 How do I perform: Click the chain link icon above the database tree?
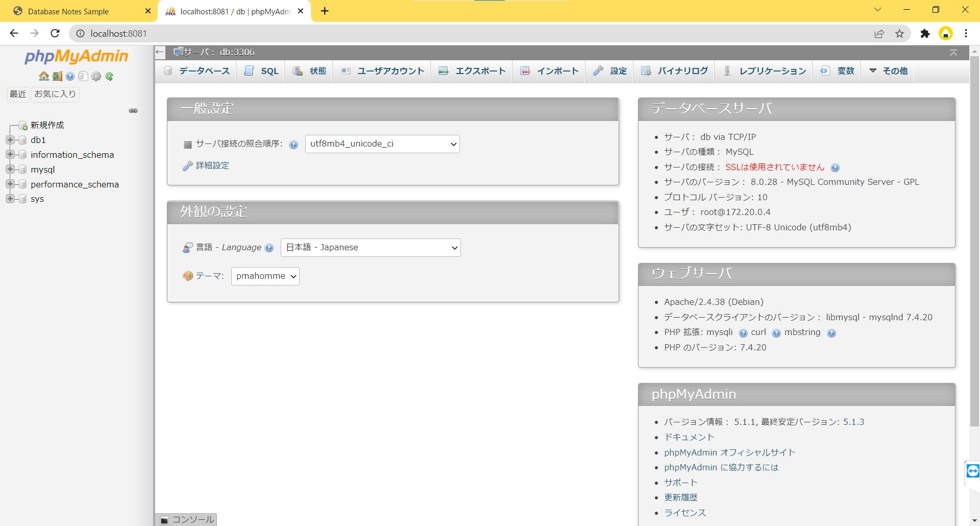coord(133,111)
